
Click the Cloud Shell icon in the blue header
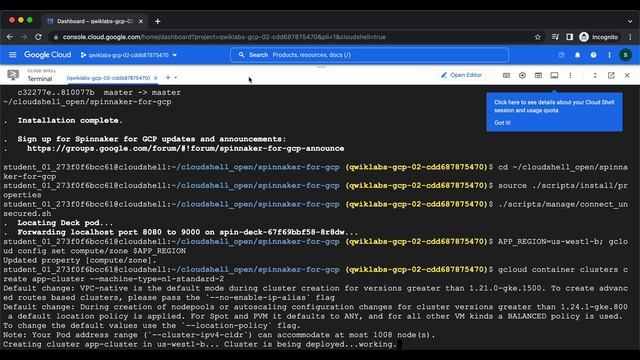click(x=561, y=55)
